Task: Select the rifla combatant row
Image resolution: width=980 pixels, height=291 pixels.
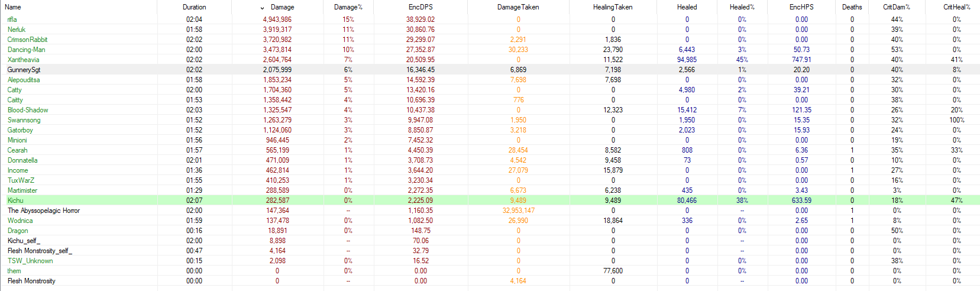Action: [12, 20]
